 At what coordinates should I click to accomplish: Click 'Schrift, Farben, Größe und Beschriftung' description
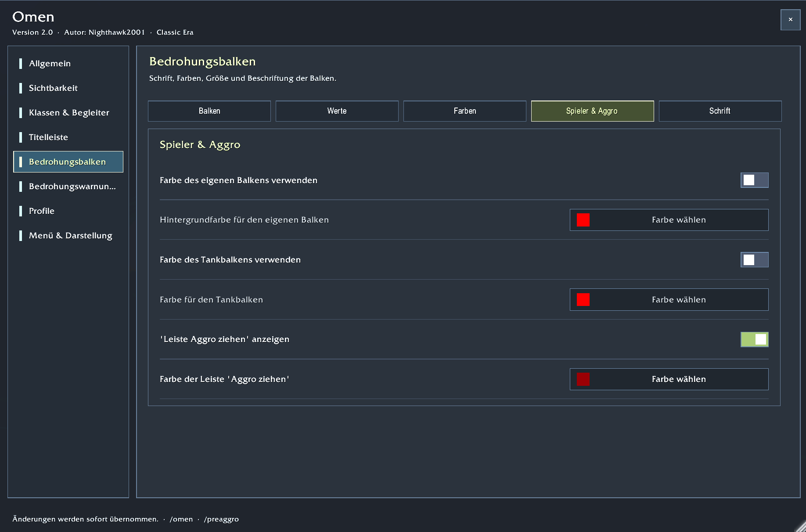(243, 79)
